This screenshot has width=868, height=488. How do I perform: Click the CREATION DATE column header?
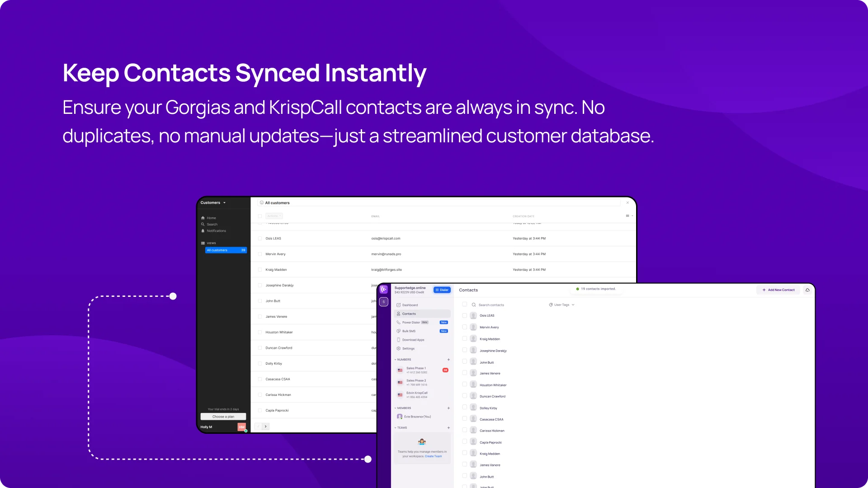[x=523, y=216]
